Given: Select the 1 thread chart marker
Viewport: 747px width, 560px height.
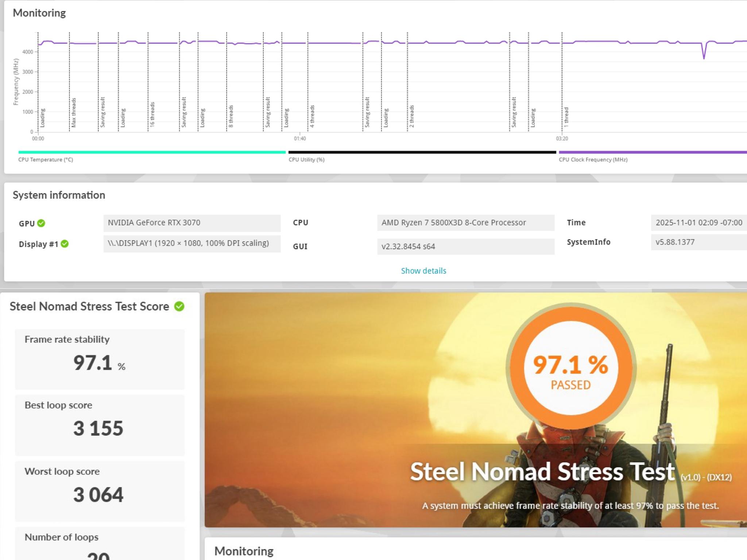Looking at the screenshot, I should tap(566, 117).
